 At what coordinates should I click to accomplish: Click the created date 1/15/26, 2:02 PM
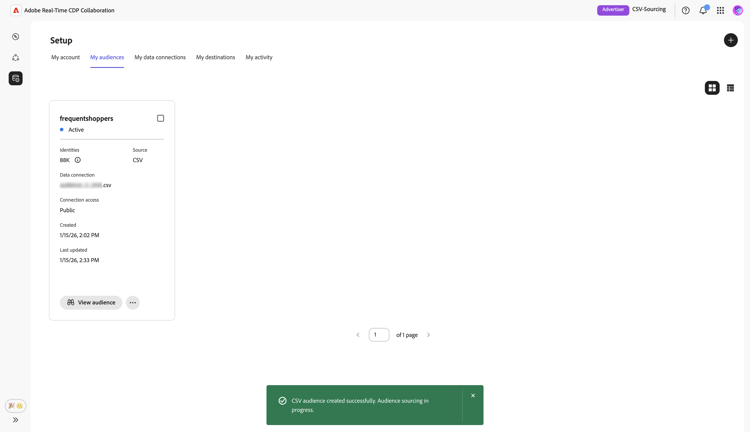tap(79, 235)
